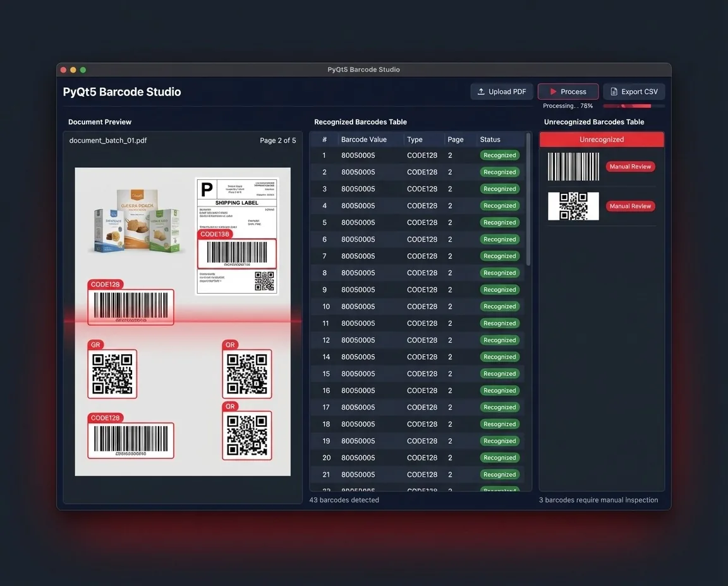Click the Upload PDF button
Screen dimensions: 728x586
[501, 92]
